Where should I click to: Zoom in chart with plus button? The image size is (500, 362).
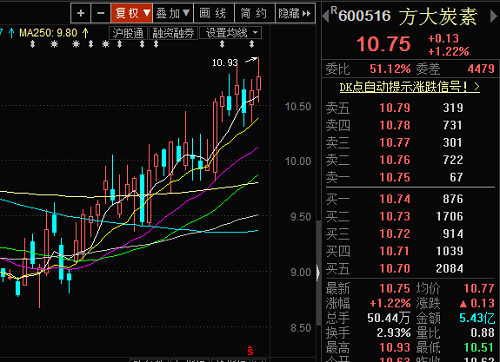(x=81, y=13)
